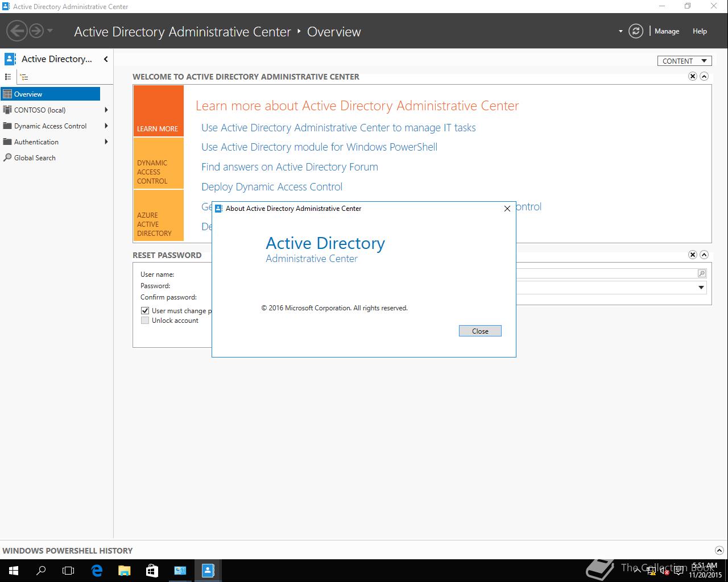Select Dynamic Access Control node
The height and width of the screenshot is (582, 728).
tap(50, 126)
